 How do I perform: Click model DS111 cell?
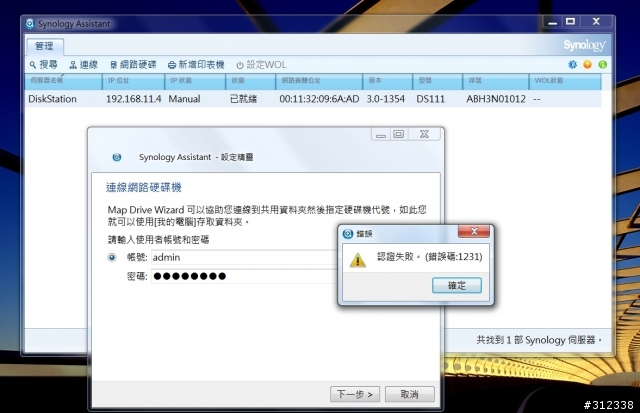coord(431,99)
